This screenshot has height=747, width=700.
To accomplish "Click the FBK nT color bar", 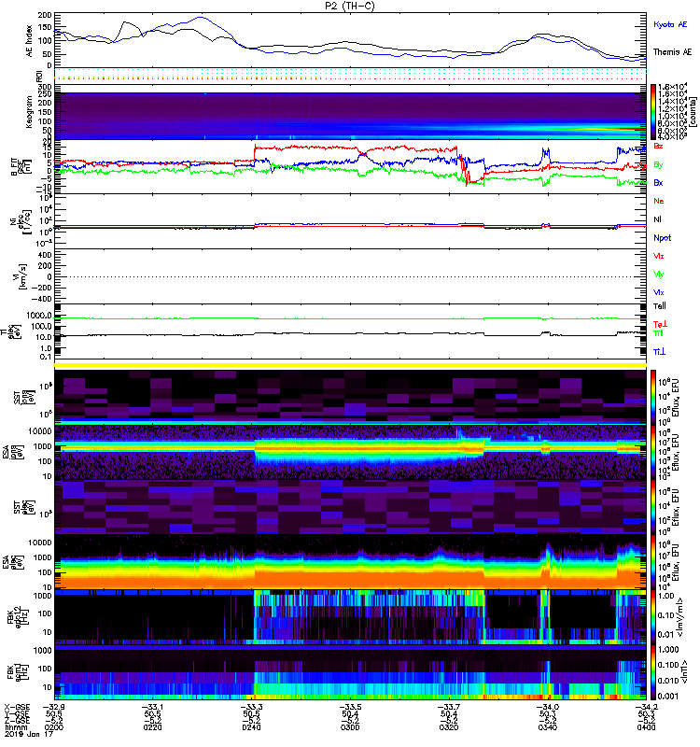I will [x=653, y=672].
